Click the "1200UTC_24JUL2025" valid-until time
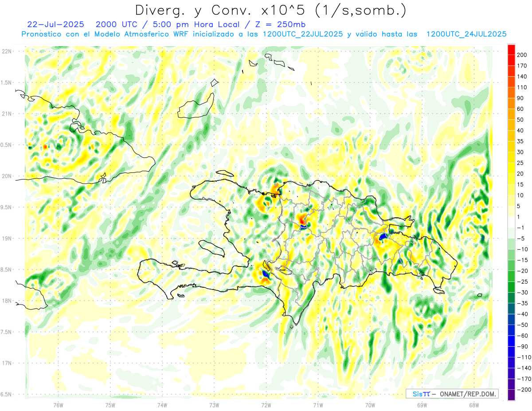Viewport: 532px width, 411px height. point(466,34)
